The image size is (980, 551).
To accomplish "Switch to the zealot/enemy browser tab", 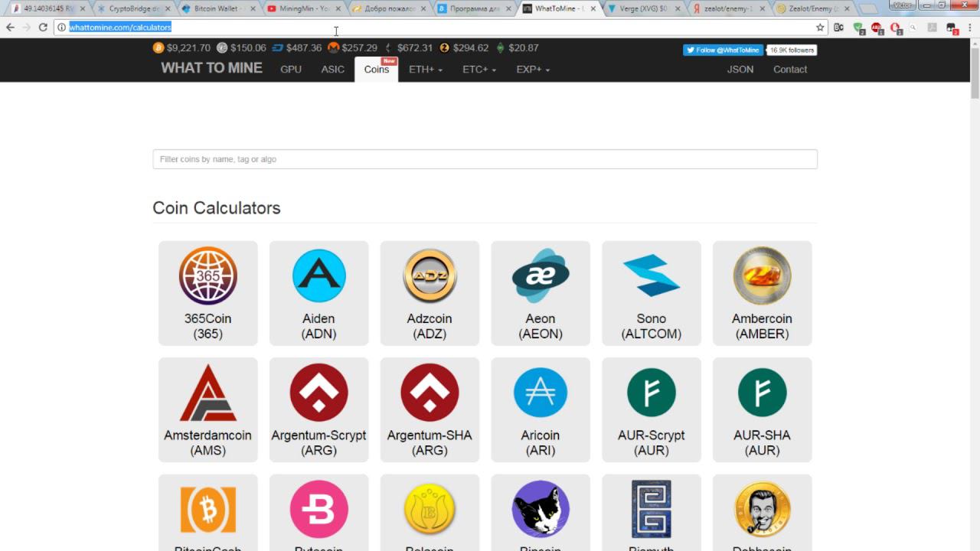I will (727, 8).
